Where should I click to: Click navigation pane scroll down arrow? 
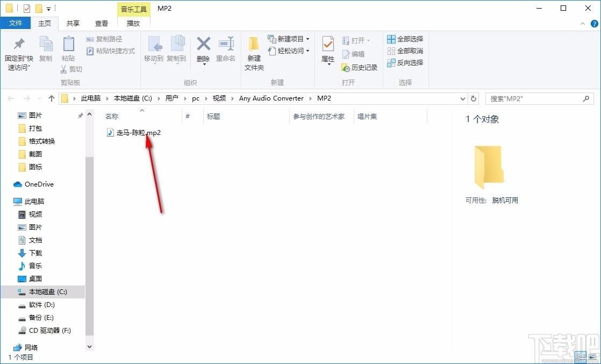pos(90,347)
